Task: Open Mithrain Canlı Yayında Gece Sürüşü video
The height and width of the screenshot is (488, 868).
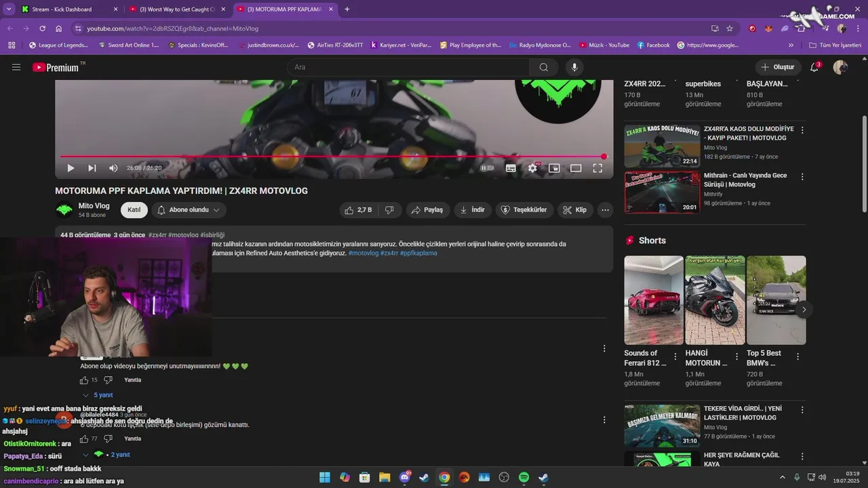Action: tap(662, 192)
